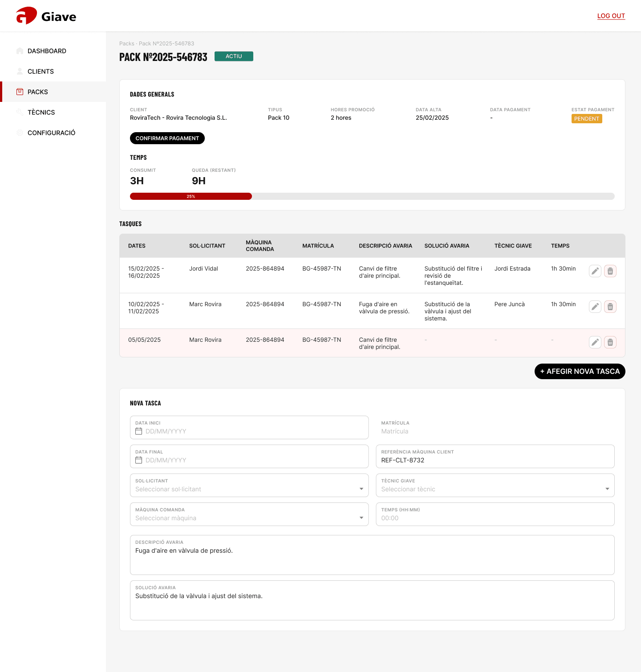The width and height of the screenshot is (641, 672).
Task: Click the Solució Avaria text area
Action: (x=372, y=600)
